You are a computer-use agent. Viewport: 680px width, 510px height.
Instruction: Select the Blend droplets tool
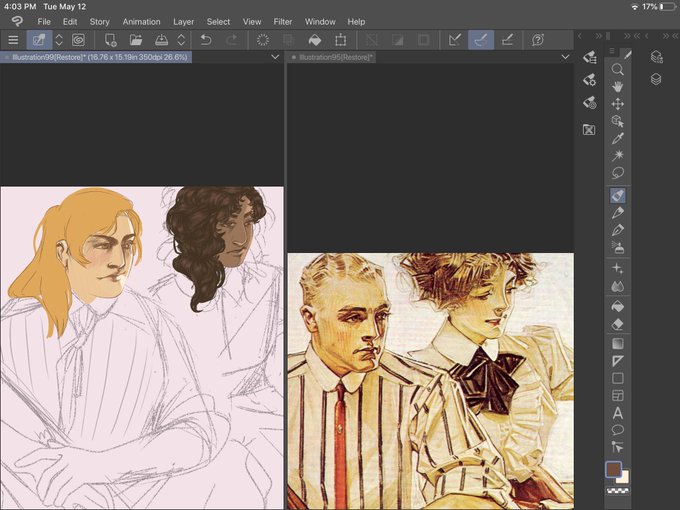(618, 286)
